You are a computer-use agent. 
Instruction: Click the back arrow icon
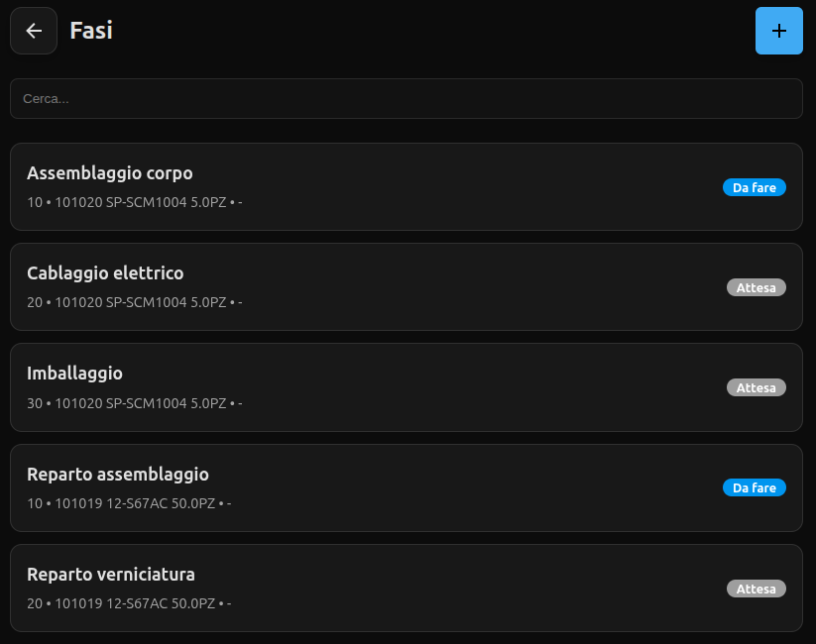[x=34, y=31]
